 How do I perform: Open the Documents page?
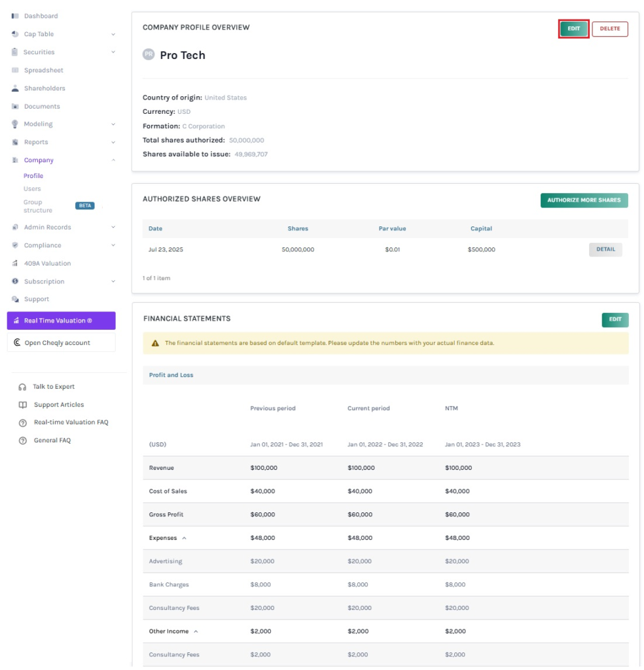tap(42, 106)
